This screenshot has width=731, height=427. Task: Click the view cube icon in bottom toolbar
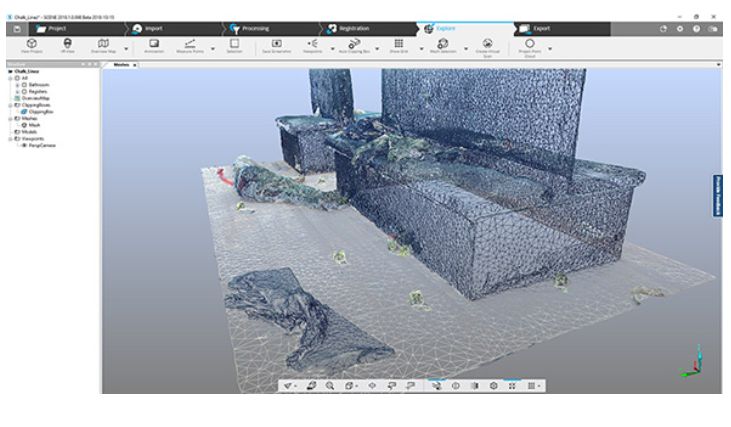coord(349,386)
